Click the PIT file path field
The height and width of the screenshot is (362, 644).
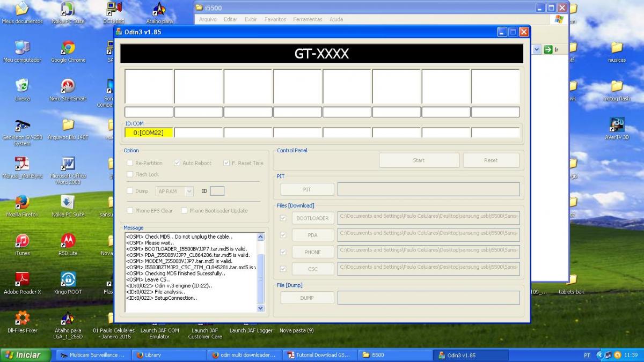[x=429, y=189]
